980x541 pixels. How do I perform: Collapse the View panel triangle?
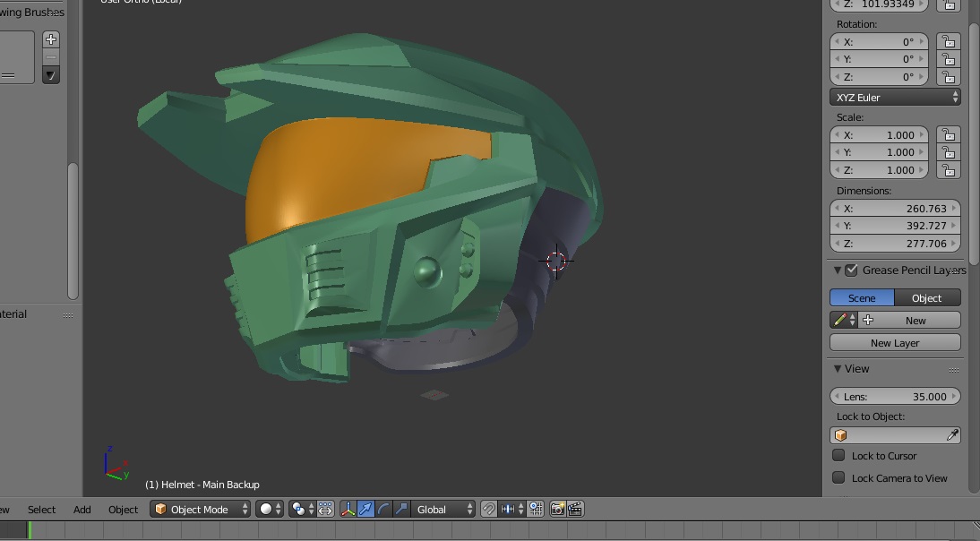tap(838, 368)
